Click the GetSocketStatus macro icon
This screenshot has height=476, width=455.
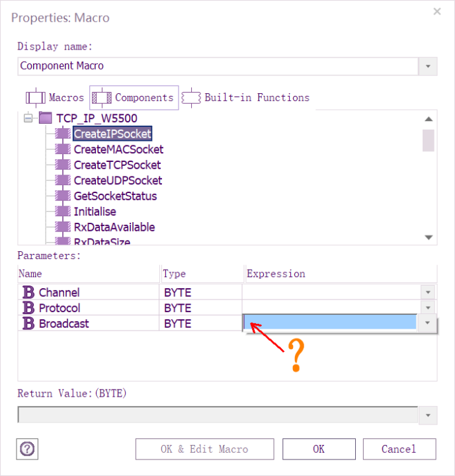point(63,196)
